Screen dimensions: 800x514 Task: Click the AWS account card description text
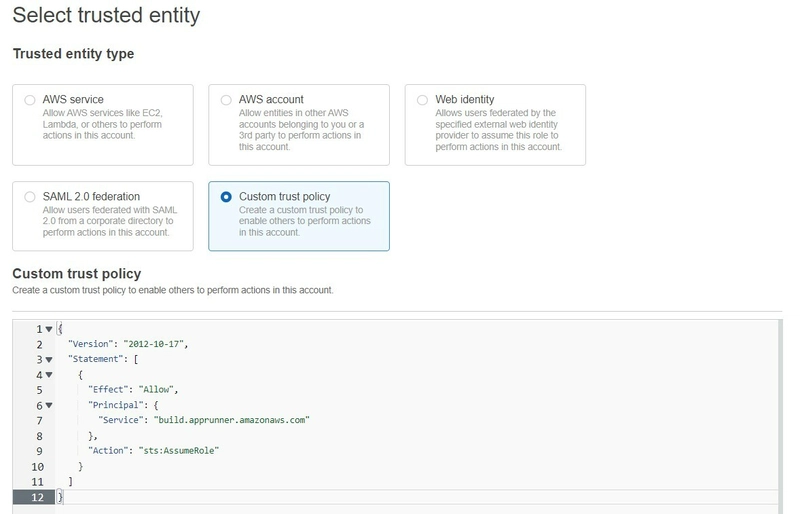tap(301, 130)
